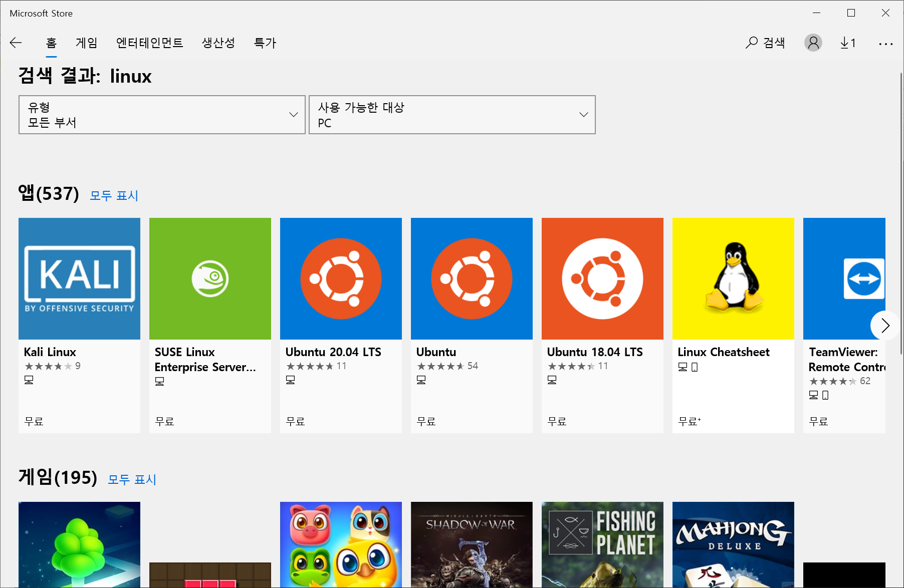This screenshot has height=588, width=904.
Task: Expand the 유형 모든 부서 dropdown
Action: tap(162, 115)
